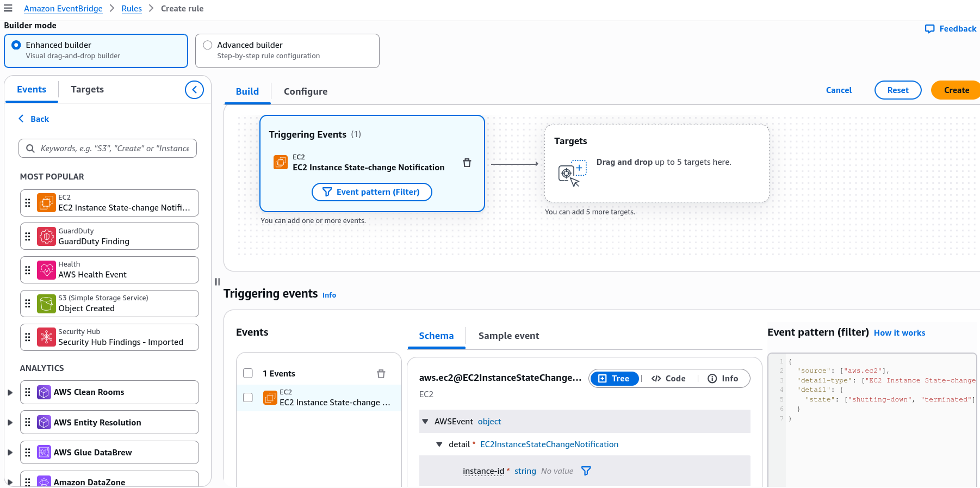Grab drag handle of S3 Object Created
This screenshot has width=980, height=488.
28,304
